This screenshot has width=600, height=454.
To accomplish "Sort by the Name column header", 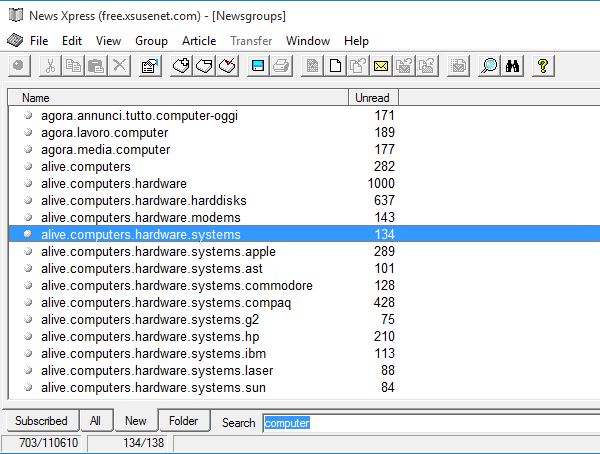I will point(178,98).
